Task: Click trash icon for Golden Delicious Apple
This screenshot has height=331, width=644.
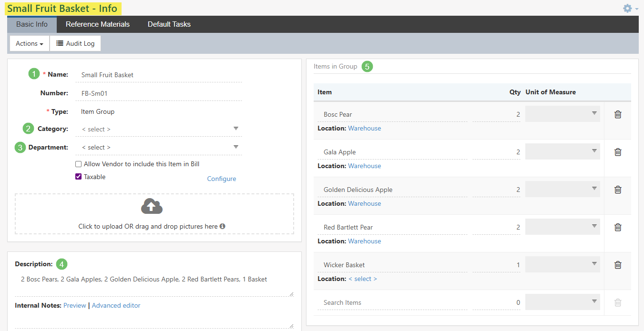Action: [618, 190]
